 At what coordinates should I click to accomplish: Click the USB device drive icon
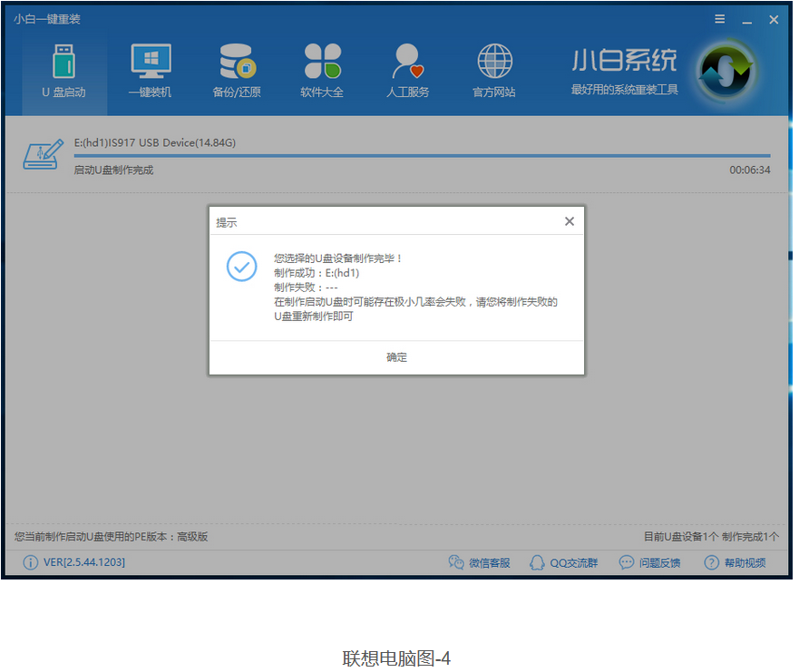pyautogui.click(x=43, y=155)
